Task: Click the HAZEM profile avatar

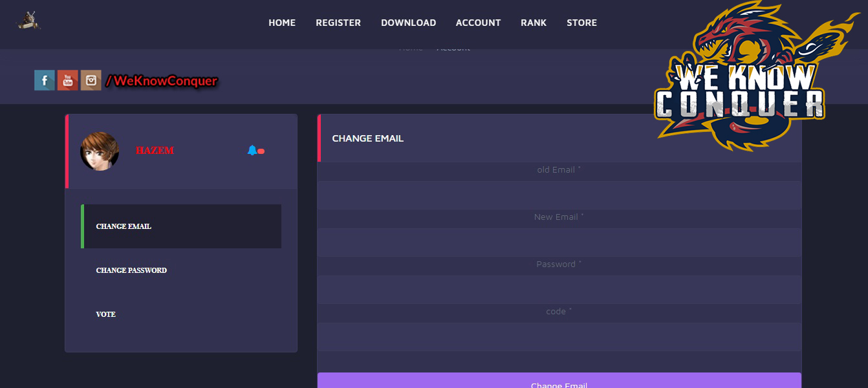Action: pyautogui.click(x=100, y=151)
